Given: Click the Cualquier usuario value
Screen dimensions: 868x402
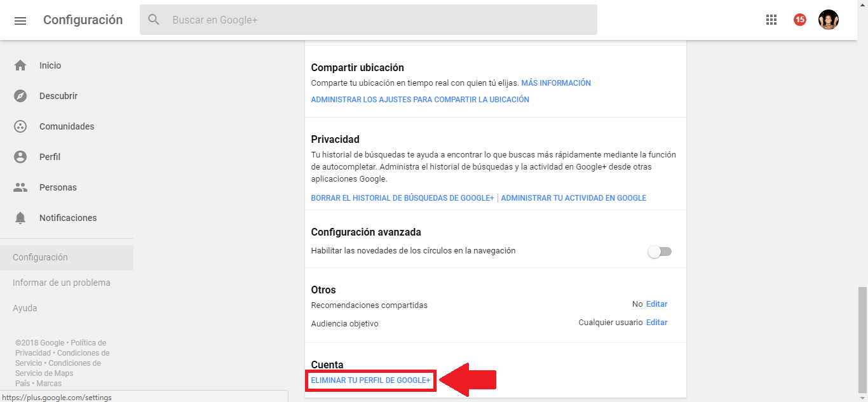Looking at the screenshot, I should pos(611,323).
